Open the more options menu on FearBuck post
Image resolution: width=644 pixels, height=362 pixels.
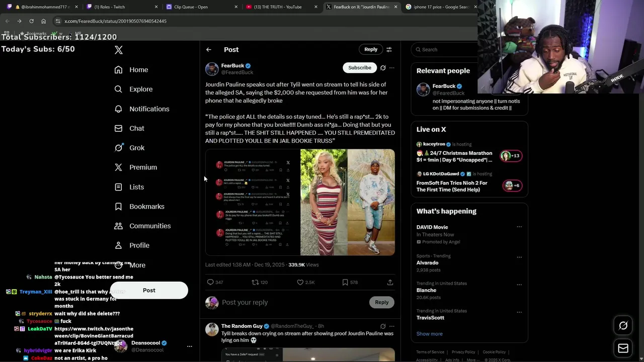click(392, 68)
